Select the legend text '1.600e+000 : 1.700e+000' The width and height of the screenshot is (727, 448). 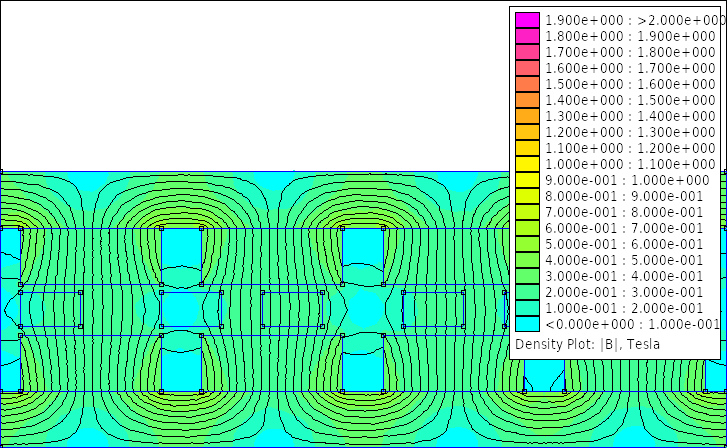(x=630, y=68)
